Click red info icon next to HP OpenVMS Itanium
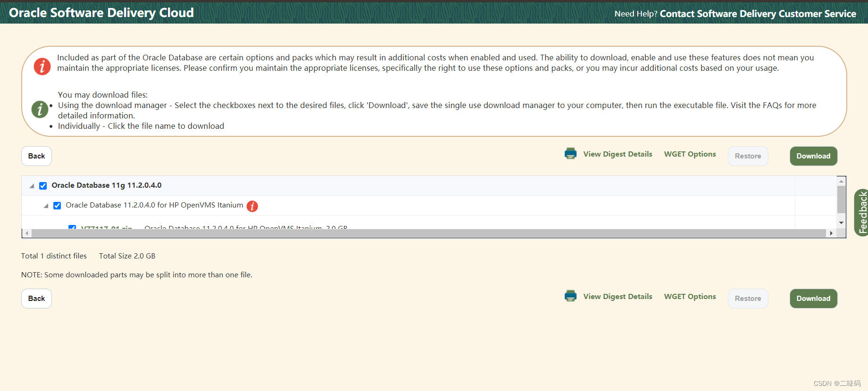This screenshot has height=391, width=868. pyautogui.click(x=253, y=206)
